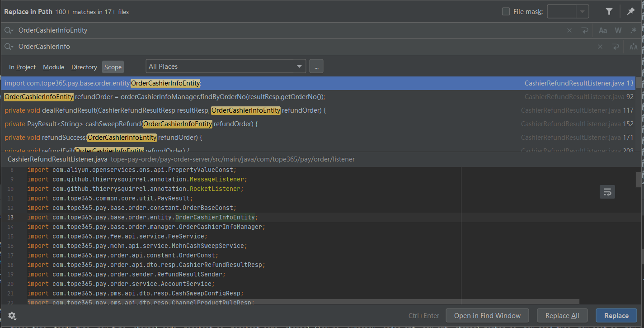The image size is (644, 328).
Task: Enable preserve case in the replace field
Action: (x=633, y=46)
